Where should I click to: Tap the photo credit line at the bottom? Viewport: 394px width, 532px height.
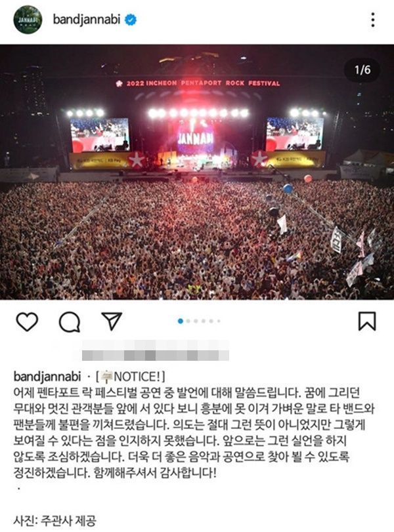tap(55, 520)
